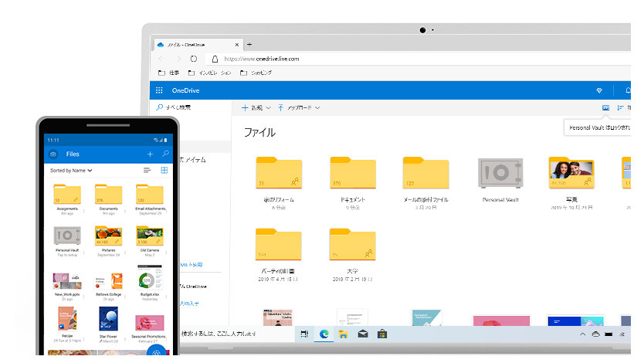Open a new browser tab with plus
The image size is (644, 363).
point(249,44)
